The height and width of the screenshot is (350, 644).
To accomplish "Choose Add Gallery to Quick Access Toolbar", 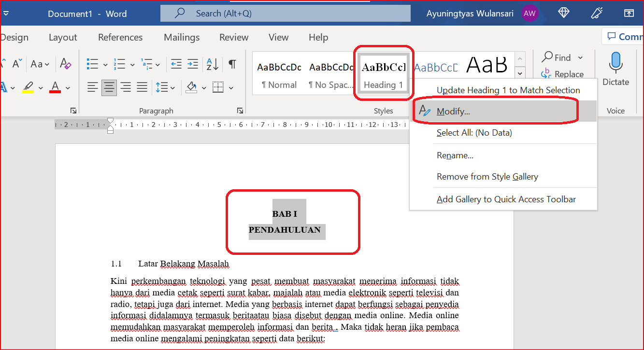I will coord(503,199).
